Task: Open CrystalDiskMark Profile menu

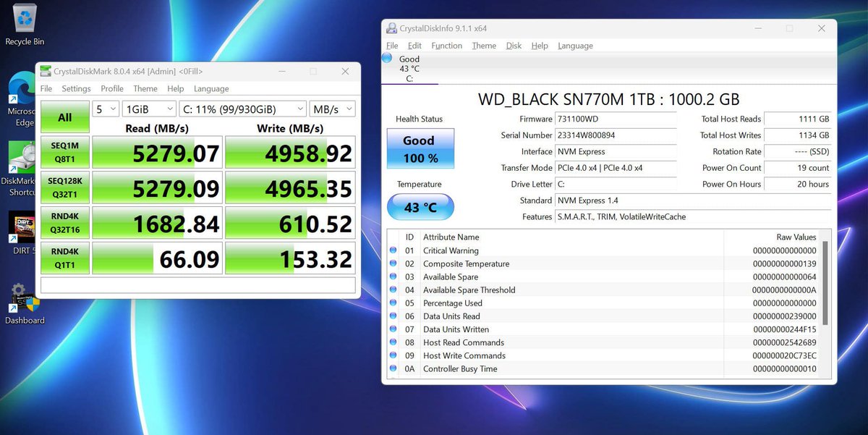Action: [112, 88]
